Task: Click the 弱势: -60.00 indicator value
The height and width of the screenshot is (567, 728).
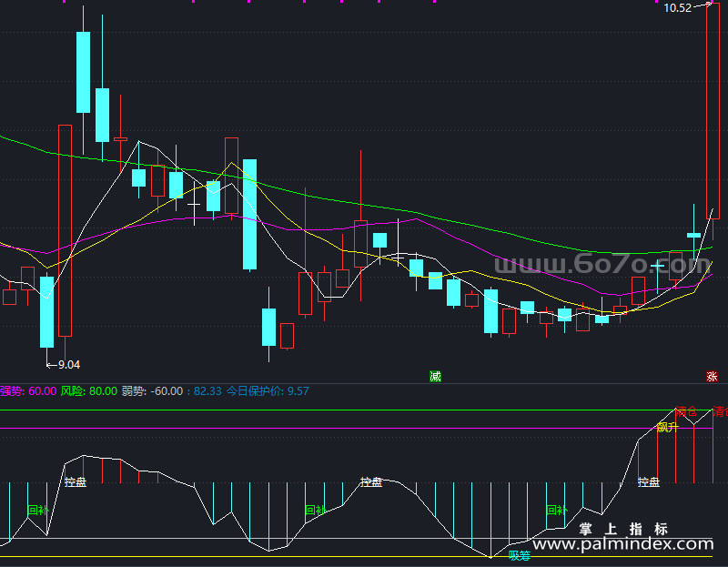Action: pos(152,391)
